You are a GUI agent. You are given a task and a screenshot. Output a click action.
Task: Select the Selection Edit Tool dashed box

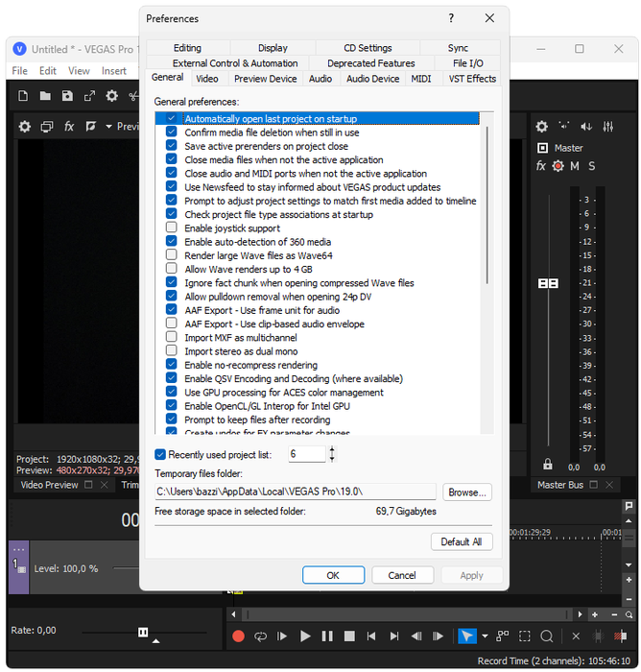click(x=525, y=636)
